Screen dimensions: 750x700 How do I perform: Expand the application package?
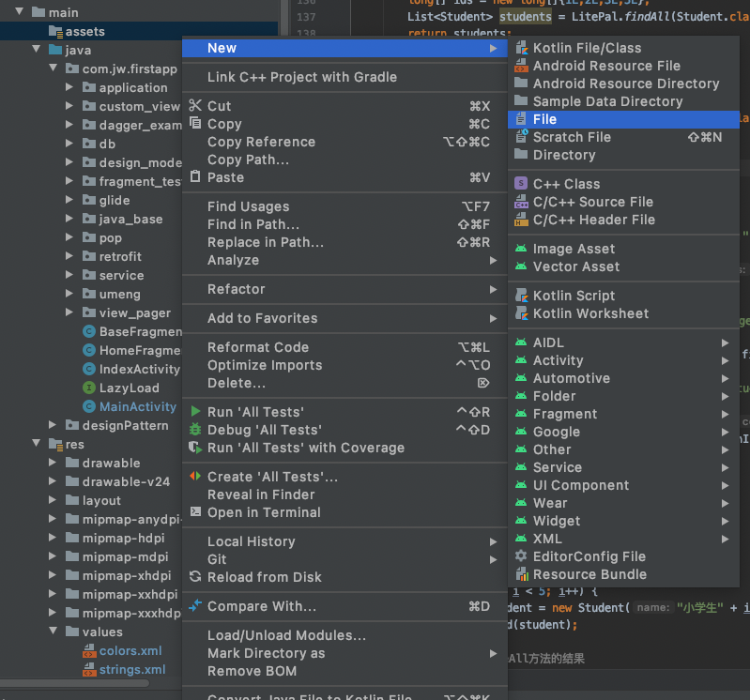69,87
